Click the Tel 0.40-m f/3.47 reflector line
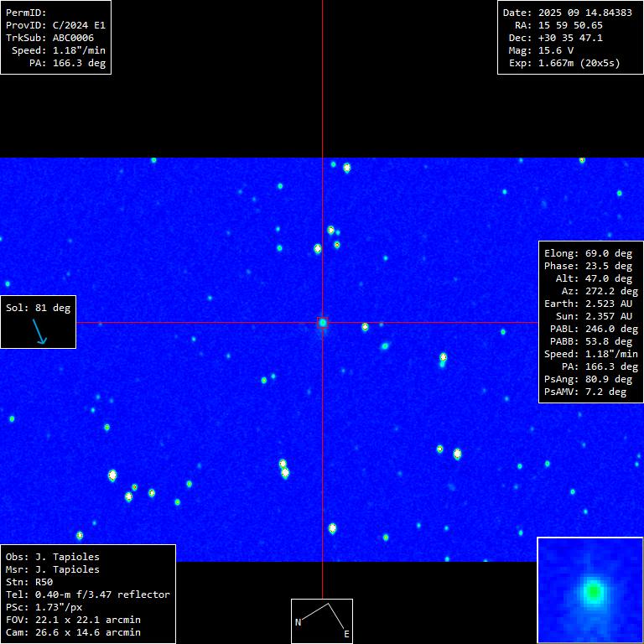This screenshot has width=644, height=644. 87,595
